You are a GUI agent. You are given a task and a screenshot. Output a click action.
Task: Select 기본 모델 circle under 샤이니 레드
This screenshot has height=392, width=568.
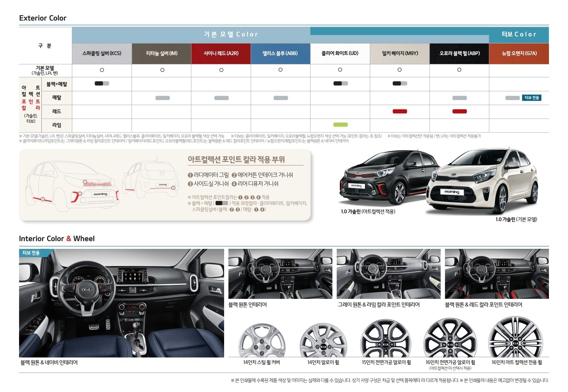221,70
